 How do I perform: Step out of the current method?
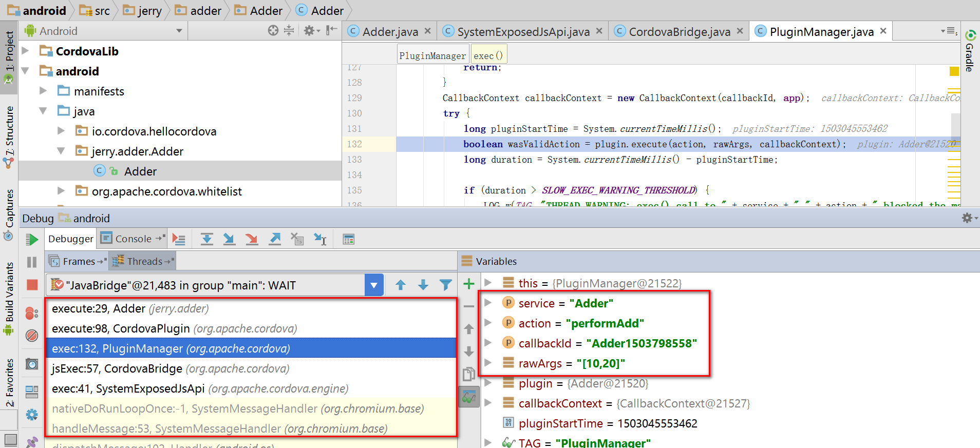point(275,239)
